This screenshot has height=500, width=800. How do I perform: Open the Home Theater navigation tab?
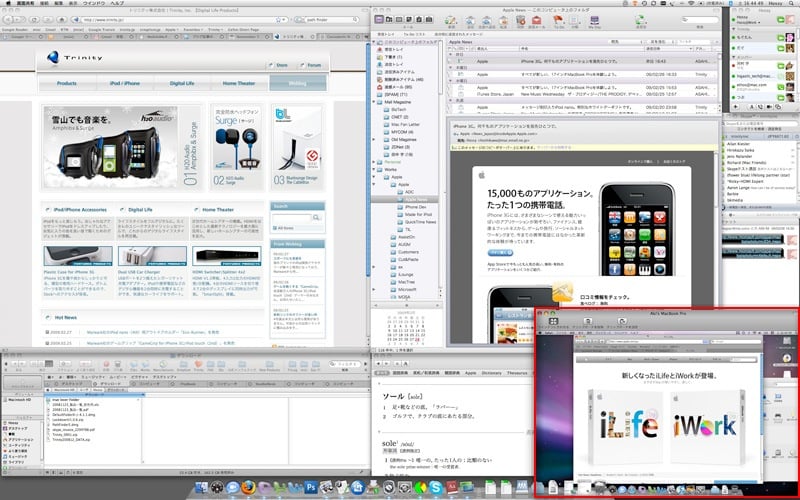pos(239,83)
